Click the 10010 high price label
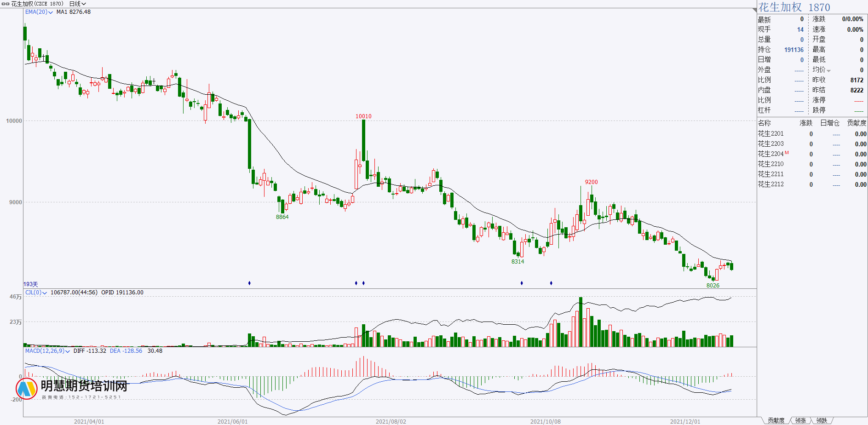The height and width of the screenshot is (425, 868). tap(363, 116)
